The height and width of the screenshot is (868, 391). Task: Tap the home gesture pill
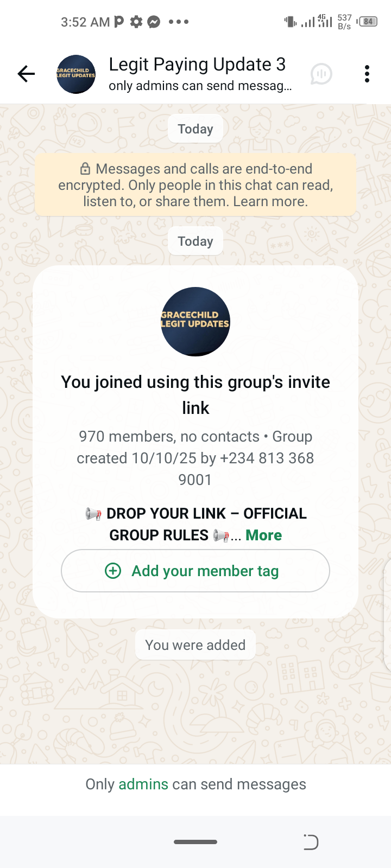point(195,842)
